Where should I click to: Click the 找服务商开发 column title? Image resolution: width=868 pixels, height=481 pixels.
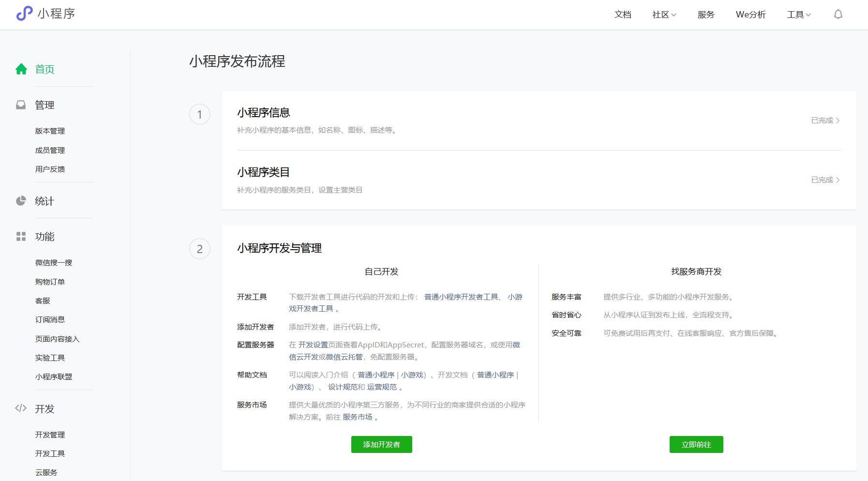[x=696, y=271]
